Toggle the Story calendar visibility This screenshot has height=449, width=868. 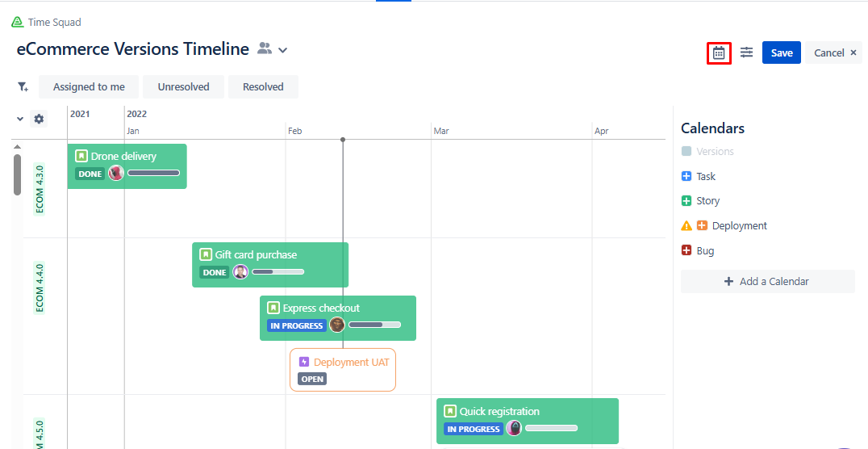pos(686,201)
